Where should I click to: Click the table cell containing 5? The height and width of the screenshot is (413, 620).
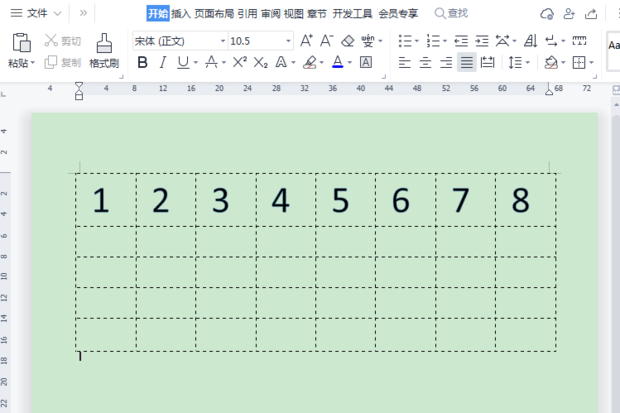tap(345, 200)
